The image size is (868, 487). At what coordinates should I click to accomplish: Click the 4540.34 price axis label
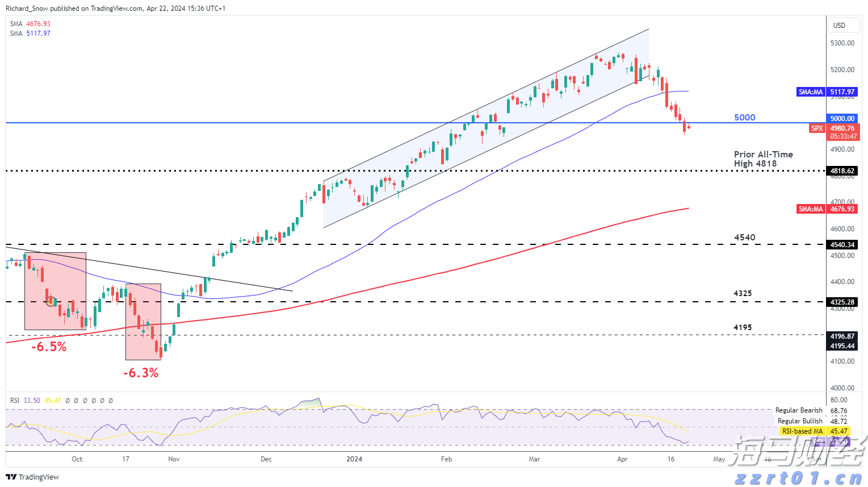pyautogui.click(x=842, y=245)
